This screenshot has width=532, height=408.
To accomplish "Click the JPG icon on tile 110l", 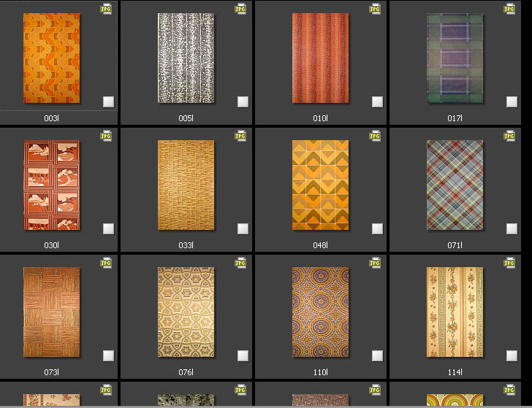I will coord(375,263).
